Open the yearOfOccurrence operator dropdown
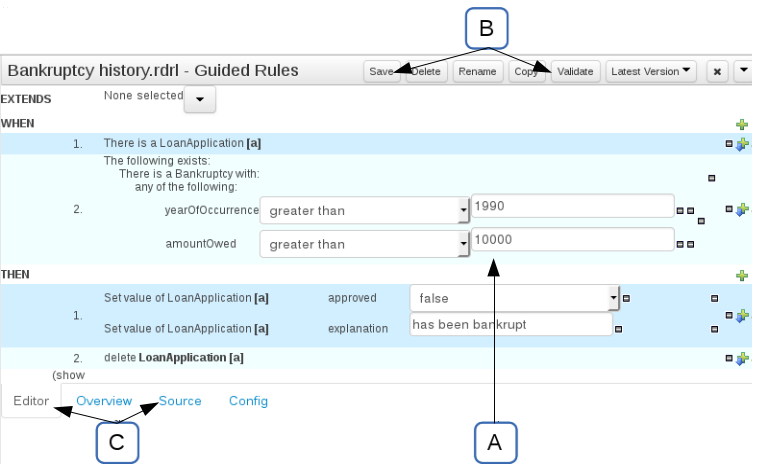The width and height of the screenshot is (757, 470). (x=464, y=211)
